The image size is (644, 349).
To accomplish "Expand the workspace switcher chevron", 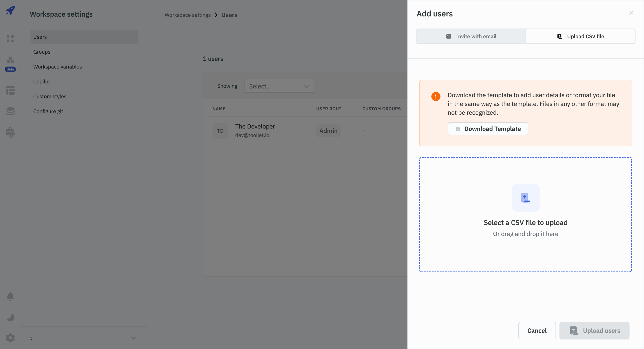I will tap(133, 338).
